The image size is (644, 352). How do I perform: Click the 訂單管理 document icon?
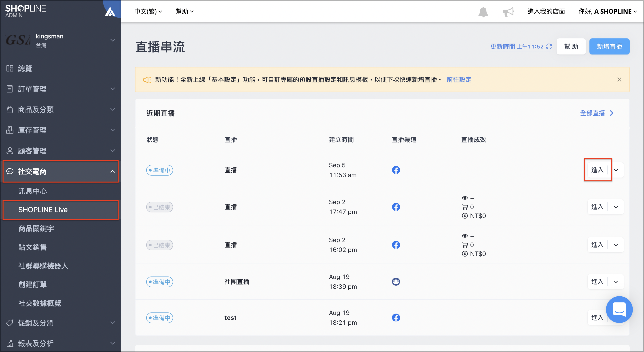coord(10,89)
